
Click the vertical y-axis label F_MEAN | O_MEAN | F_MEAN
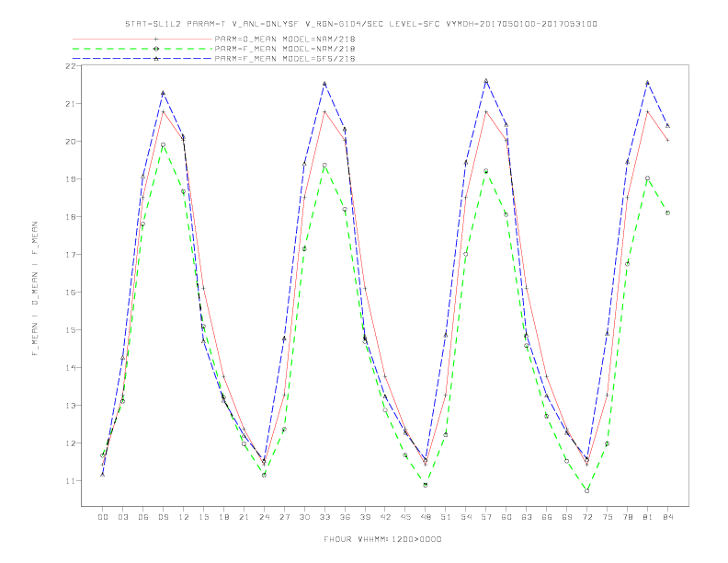tap(35, 289)
